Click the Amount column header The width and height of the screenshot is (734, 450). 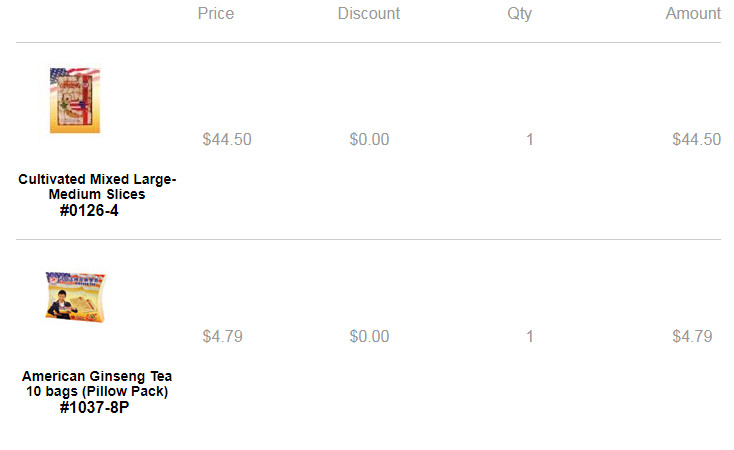[693, 14]
